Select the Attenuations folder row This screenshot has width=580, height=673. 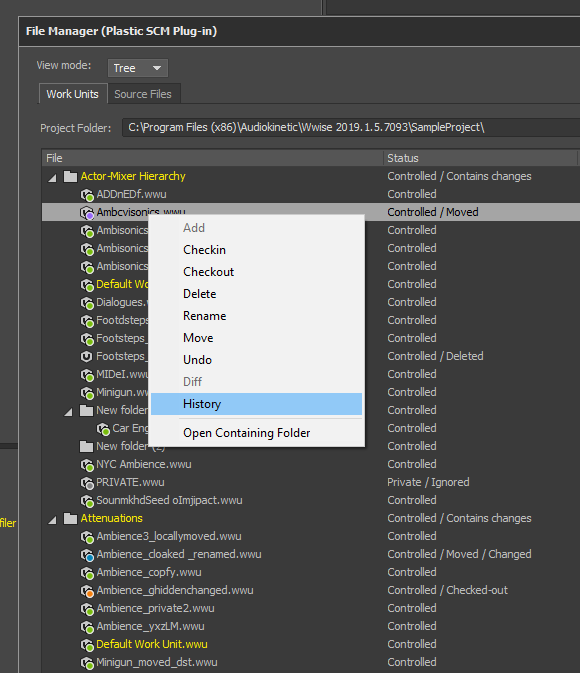pos(311,518)
